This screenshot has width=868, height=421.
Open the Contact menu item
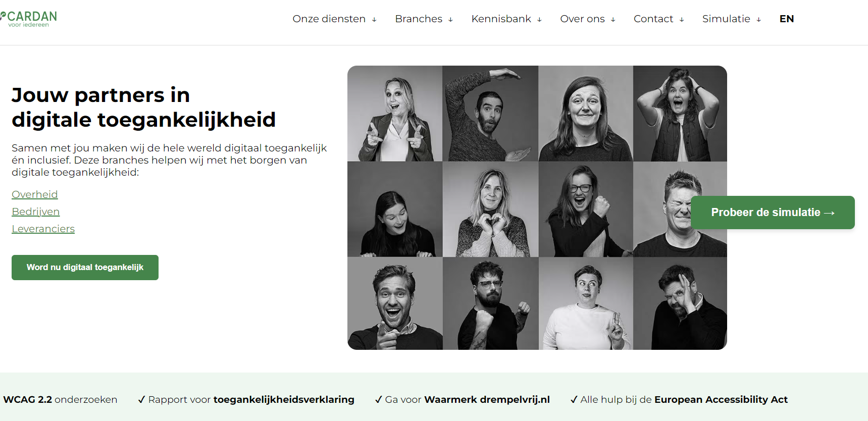click(653, 19)
